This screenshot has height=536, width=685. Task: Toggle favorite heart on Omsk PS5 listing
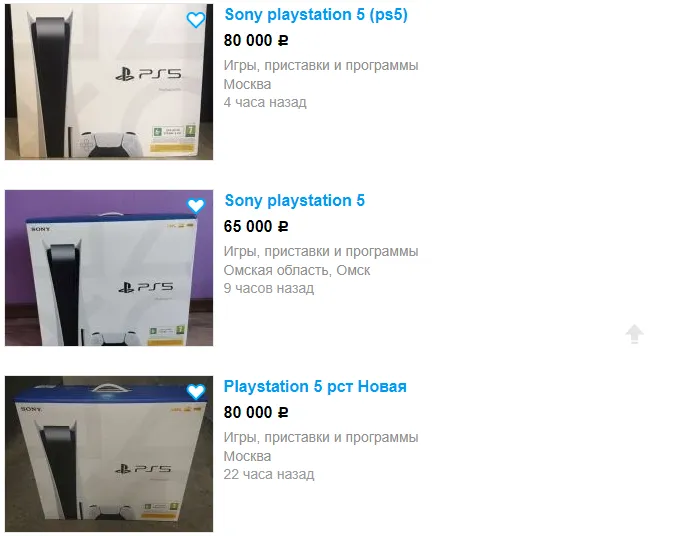point(196,206)
